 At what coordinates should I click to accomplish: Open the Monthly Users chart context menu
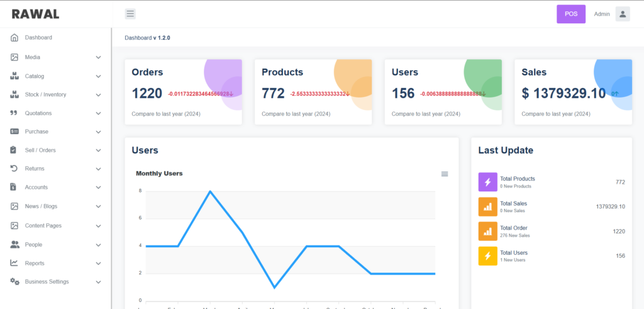pos(445,174)
